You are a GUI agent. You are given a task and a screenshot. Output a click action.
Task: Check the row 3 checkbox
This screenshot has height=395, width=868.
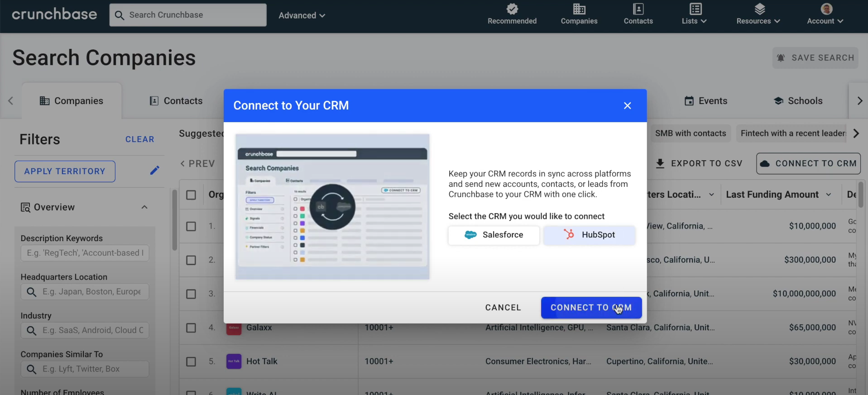191,294
